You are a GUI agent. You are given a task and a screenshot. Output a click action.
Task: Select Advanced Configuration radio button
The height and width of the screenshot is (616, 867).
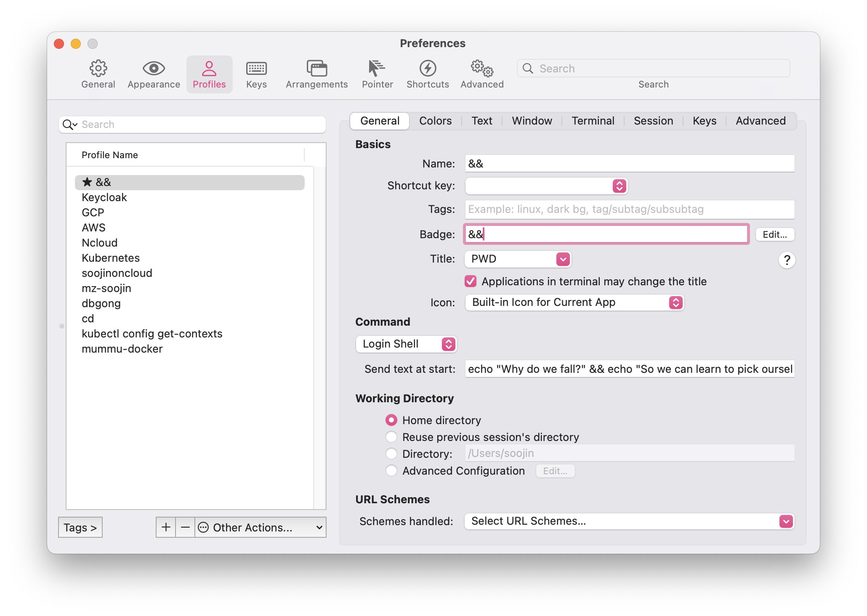[x=391, y=470]
